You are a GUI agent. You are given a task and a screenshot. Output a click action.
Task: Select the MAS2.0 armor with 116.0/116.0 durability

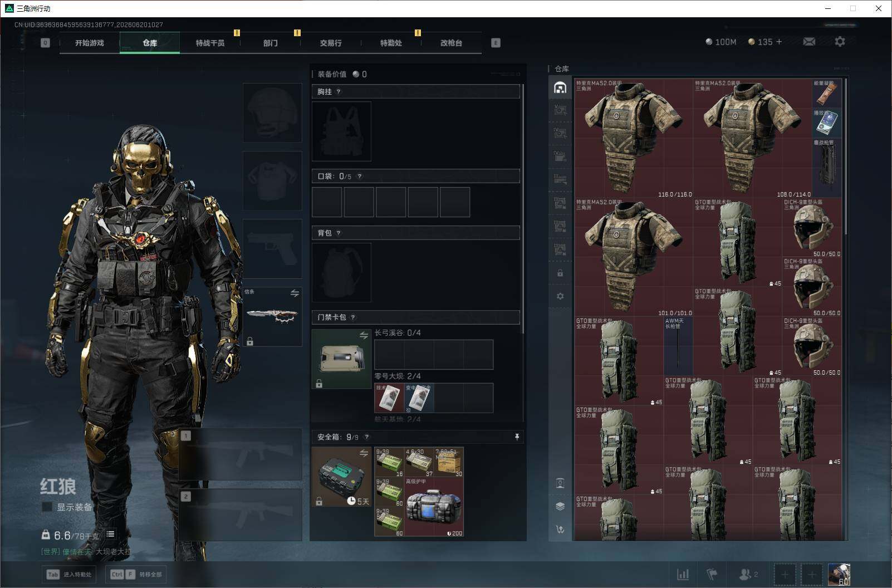pos(634,138)
